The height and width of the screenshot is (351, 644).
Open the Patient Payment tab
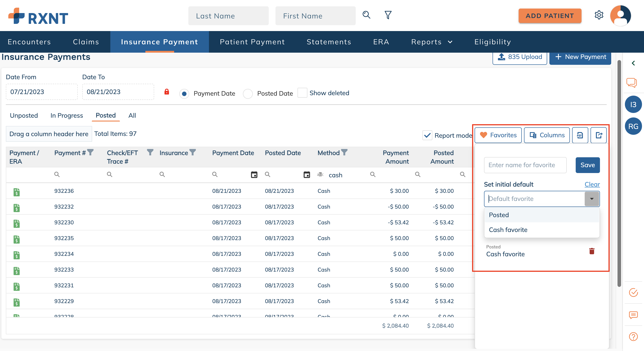point(252,42)
